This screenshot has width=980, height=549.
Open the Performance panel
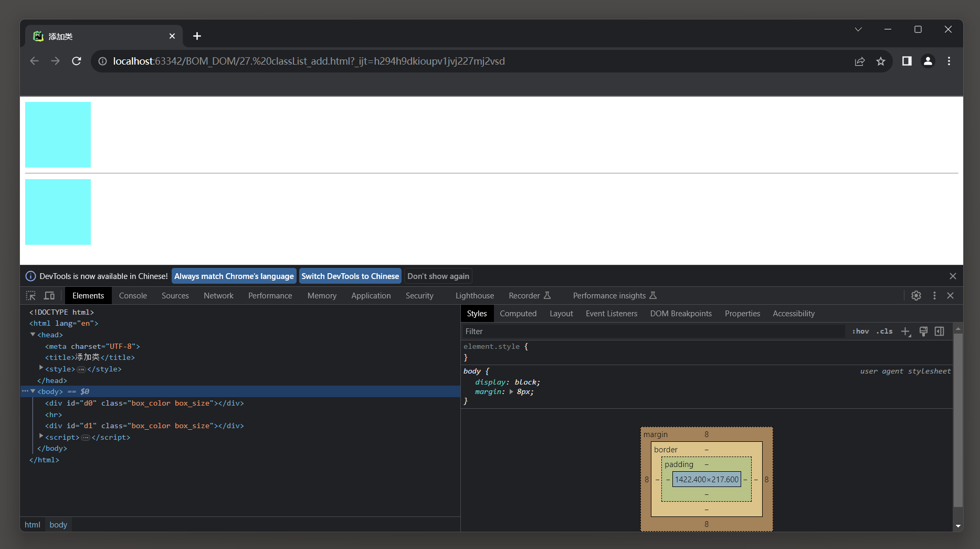click(270, 296)
